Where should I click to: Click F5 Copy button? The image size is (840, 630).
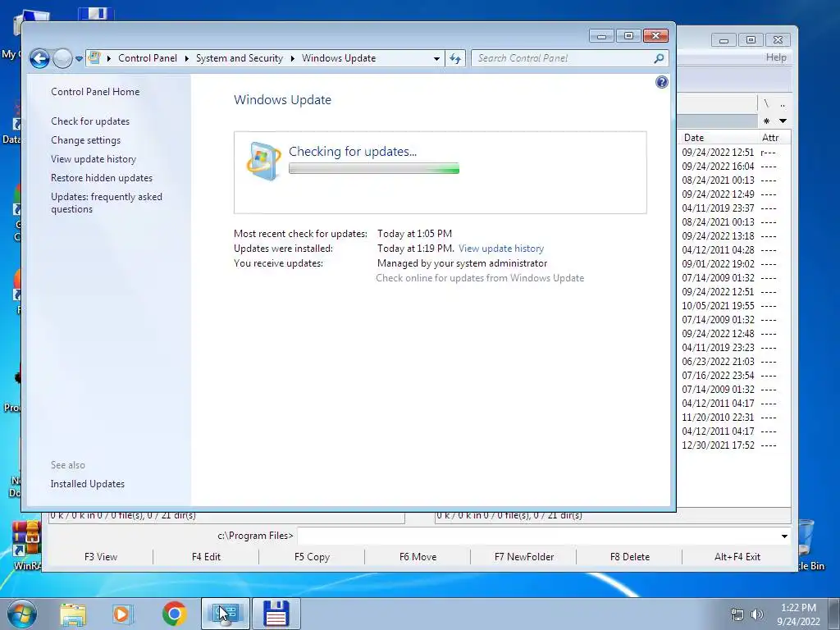(312, 557)
